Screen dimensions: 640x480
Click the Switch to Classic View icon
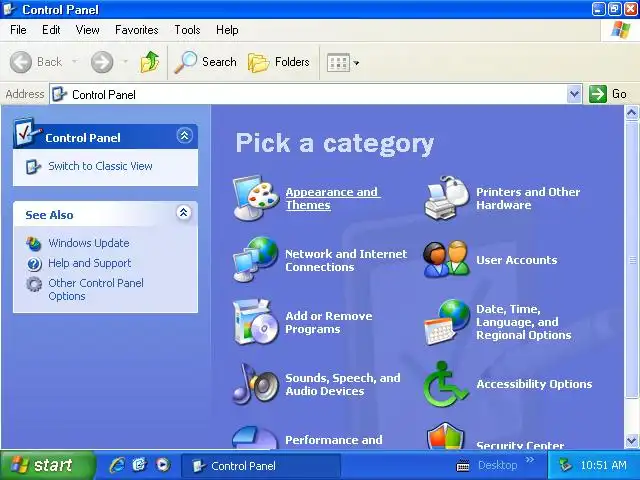pyautogui.click(x=33, y=167)
